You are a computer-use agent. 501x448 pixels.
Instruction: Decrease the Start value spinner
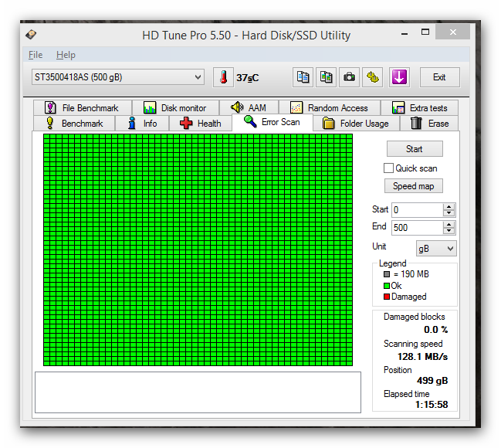(449, 213)
